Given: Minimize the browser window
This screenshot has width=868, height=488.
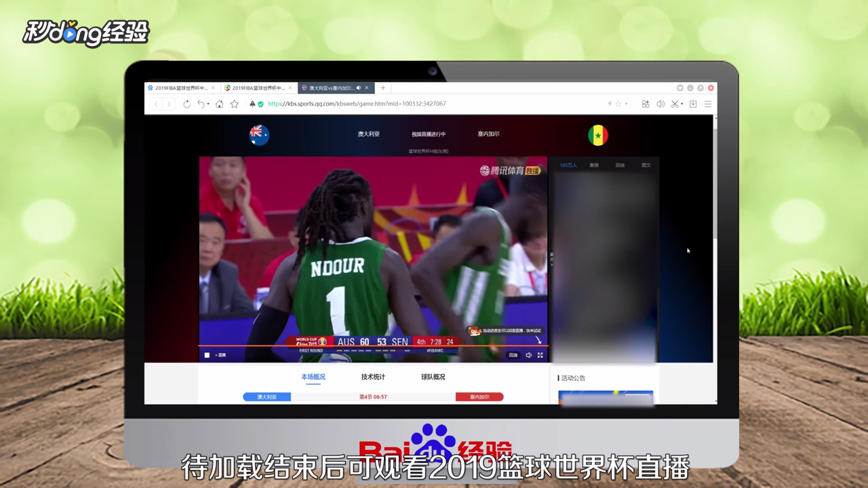Looking at the screenshot, I should pos(690,88).
